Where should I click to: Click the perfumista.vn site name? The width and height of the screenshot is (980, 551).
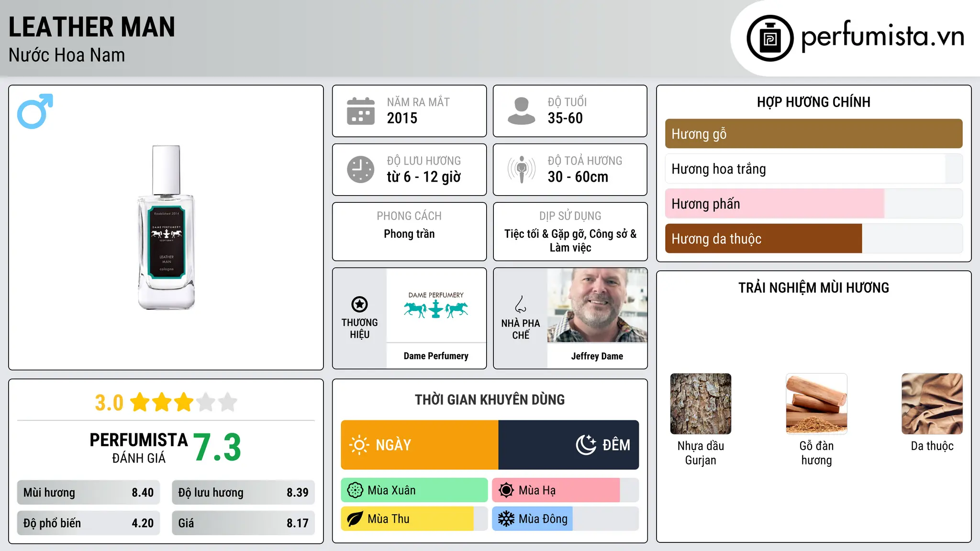(883, 37)
